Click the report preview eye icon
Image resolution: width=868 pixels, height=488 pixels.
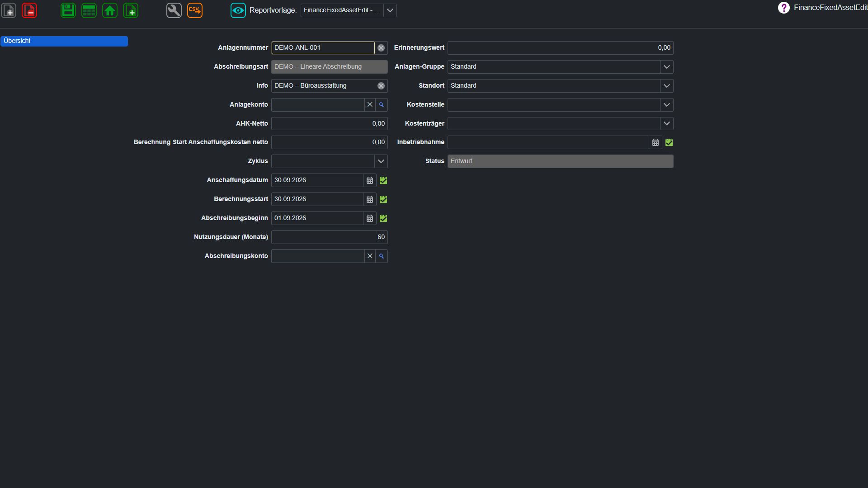[238, 10]
